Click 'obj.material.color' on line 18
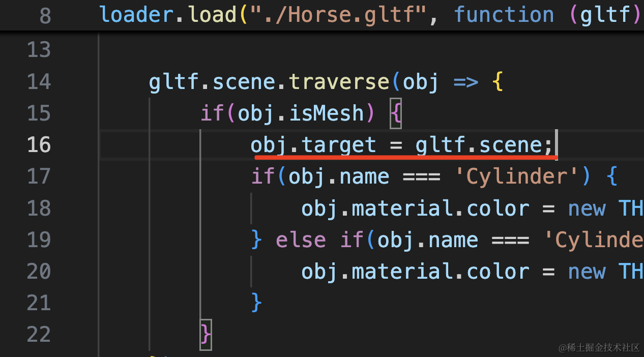This screenshot has width=644, height=357. 416,209
